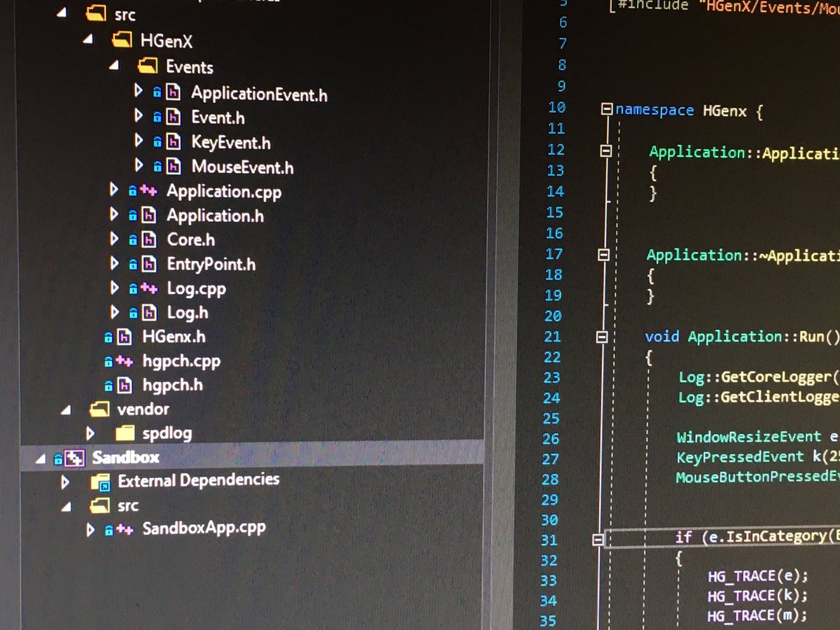The height and width of the screenshot is (630, 840).
Task: Click the HGenx.h header file icon
Action: (x=125, y=337)
